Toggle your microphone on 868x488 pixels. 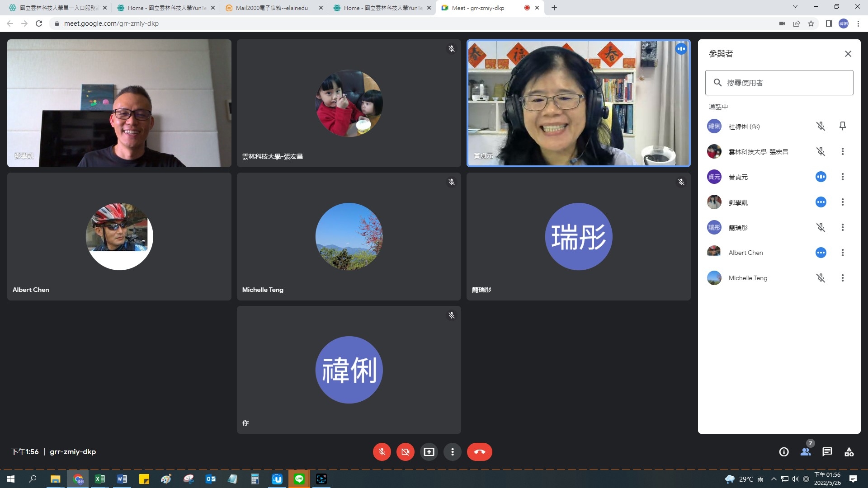coord(382,452)
